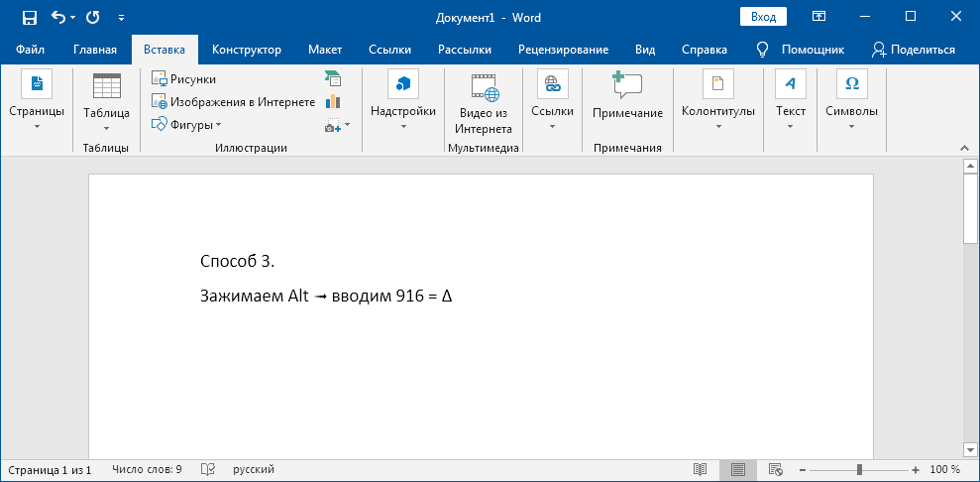Open the Главная tab
This screenshot has height=482, width=980.
tap(95, 50)
